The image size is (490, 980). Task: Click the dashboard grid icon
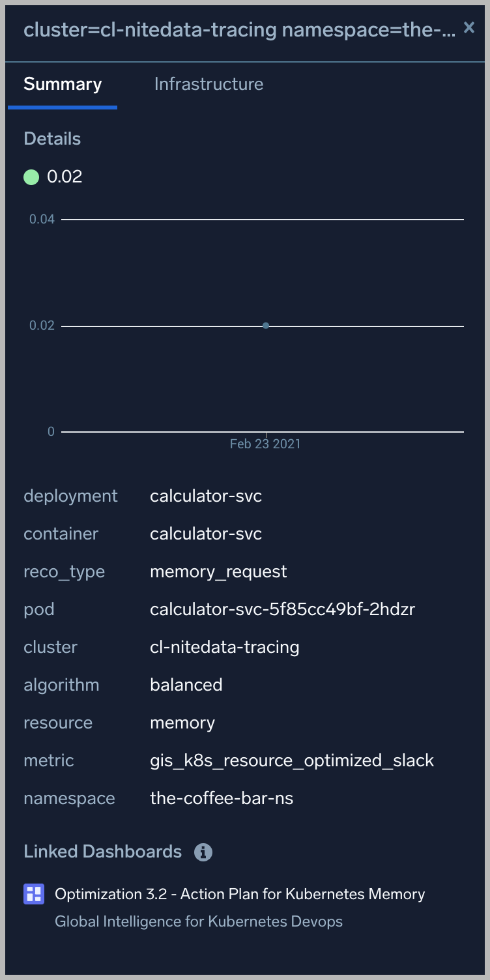[34, 894]
